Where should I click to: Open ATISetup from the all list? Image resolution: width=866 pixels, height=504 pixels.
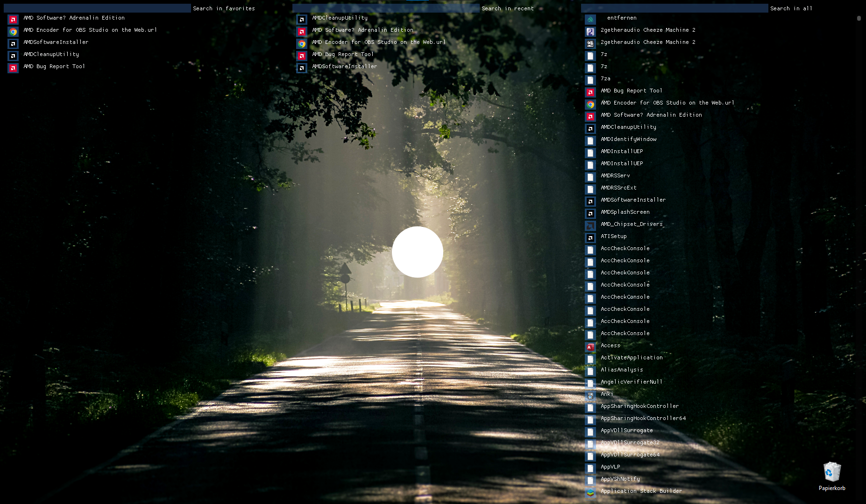613,236
